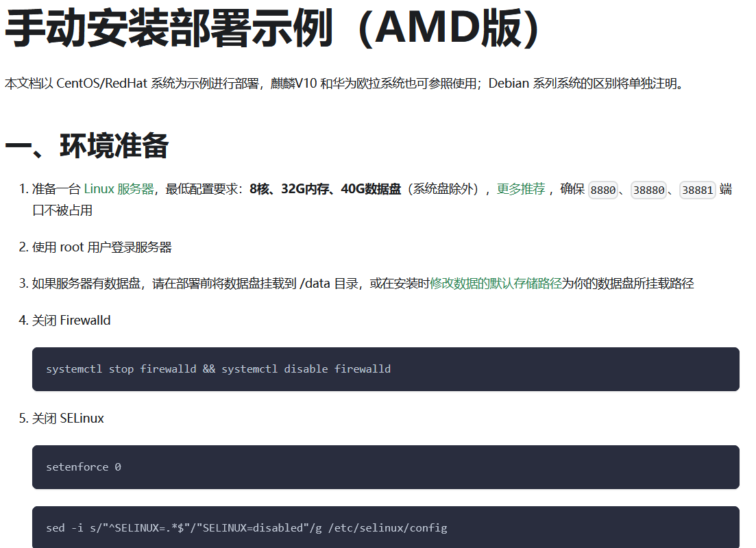This screenshot has height=548, width=756.
Task: Click the 'setenforce 0' code block
Action: 386,467
